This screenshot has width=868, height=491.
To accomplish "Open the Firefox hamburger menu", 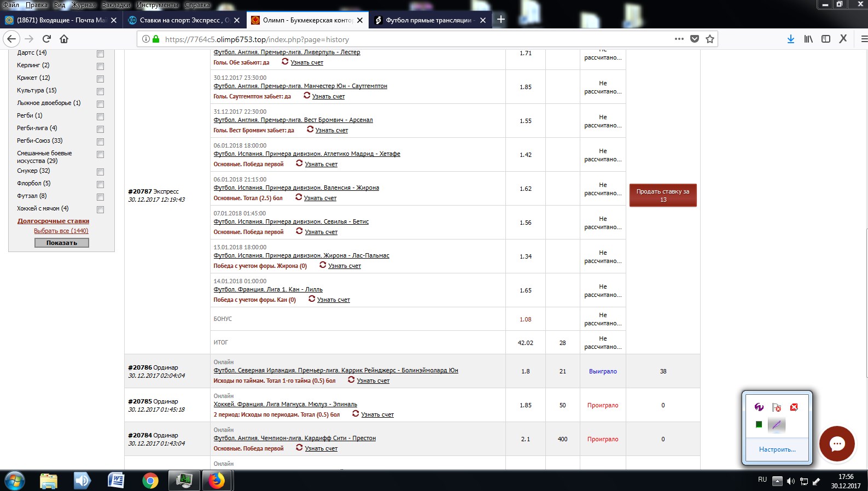I will 864,39.
